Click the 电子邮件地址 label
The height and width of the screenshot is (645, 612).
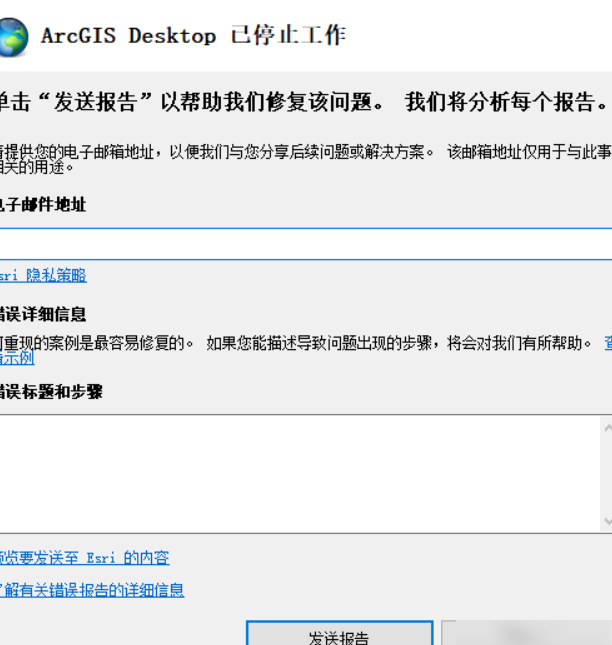pos(43,204)
